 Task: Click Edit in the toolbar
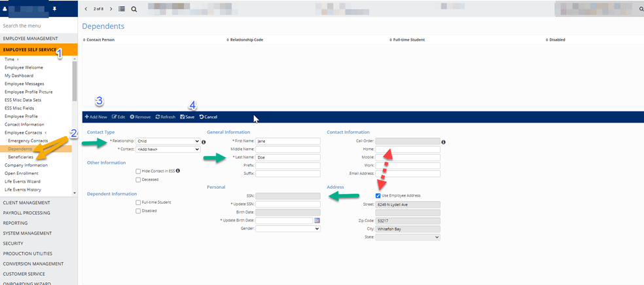[x=118, y=117]
